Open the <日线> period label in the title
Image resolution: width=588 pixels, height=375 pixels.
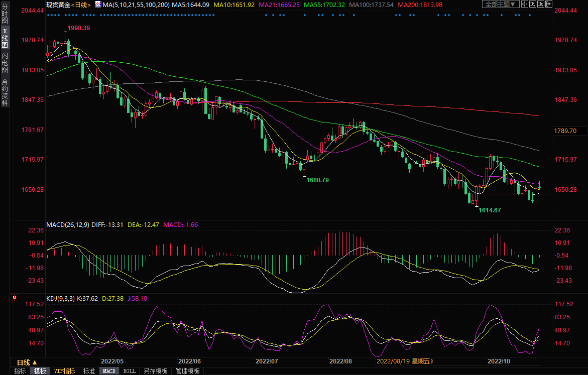click(81, 5)
